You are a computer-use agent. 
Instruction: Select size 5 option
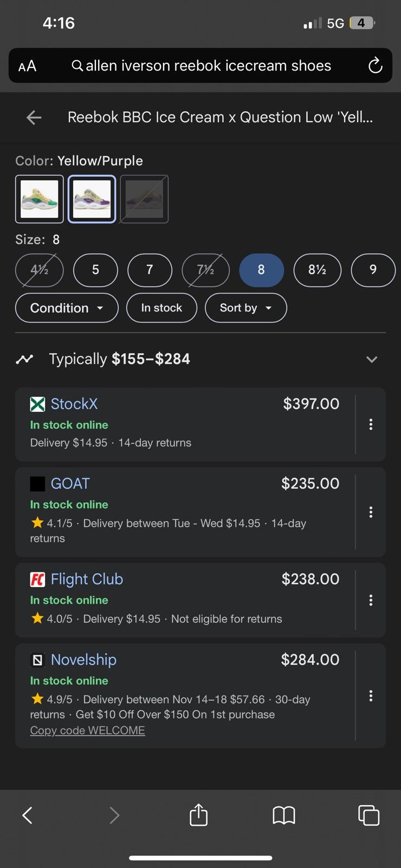(x=95, y=270)
